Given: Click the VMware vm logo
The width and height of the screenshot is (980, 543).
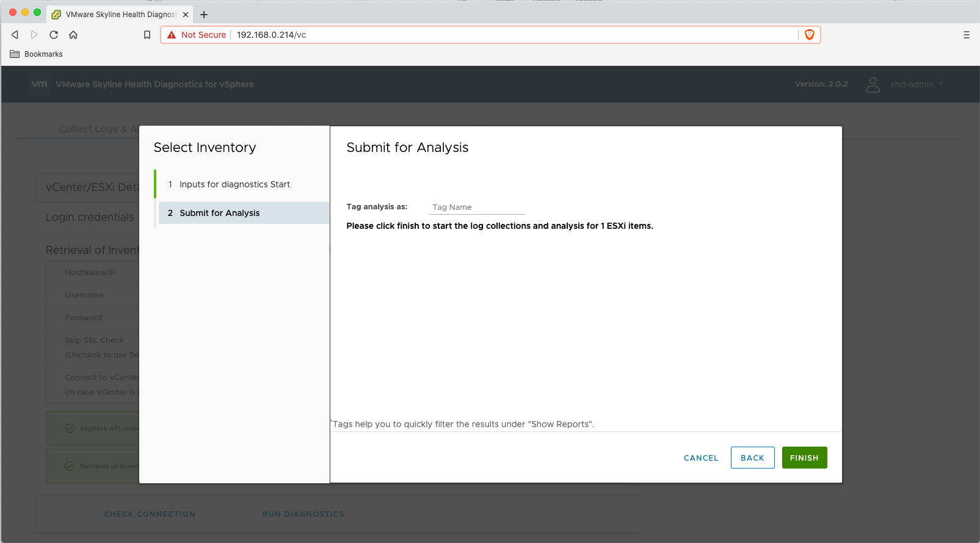Looking at the screenshot, I should coord(39,84).
